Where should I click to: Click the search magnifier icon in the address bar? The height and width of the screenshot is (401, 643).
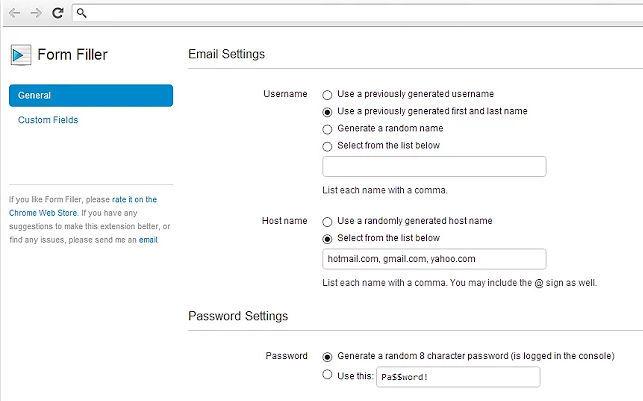coord(82,13)
